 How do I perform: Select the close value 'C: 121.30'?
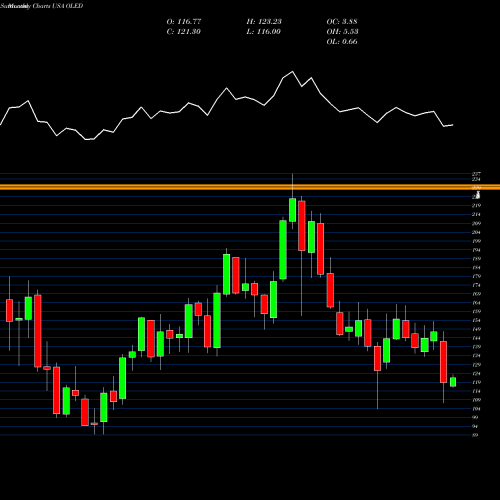[x=183, y=32]
